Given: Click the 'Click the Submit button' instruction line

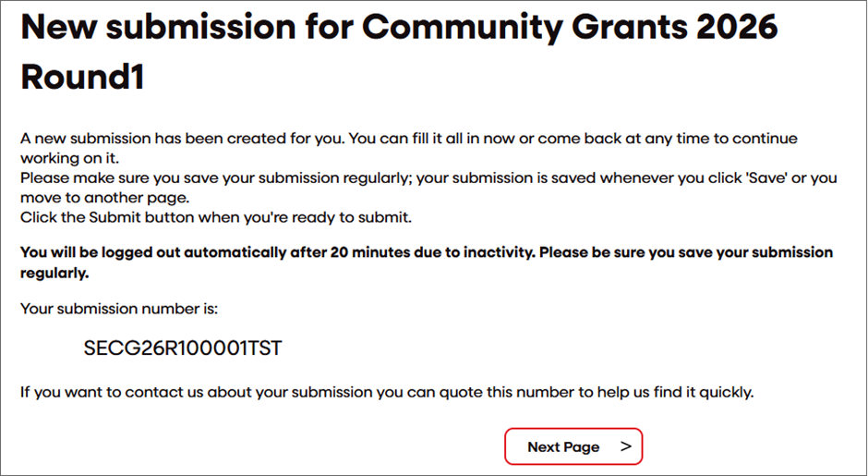Looking at the screenshot, I should (x=214, y=217).
